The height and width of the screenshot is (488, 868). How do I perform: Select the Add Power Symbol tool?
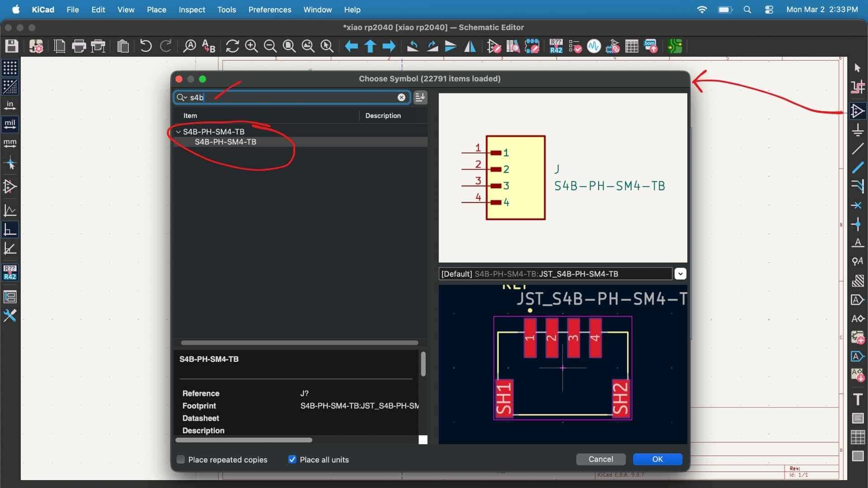(858, 131)
